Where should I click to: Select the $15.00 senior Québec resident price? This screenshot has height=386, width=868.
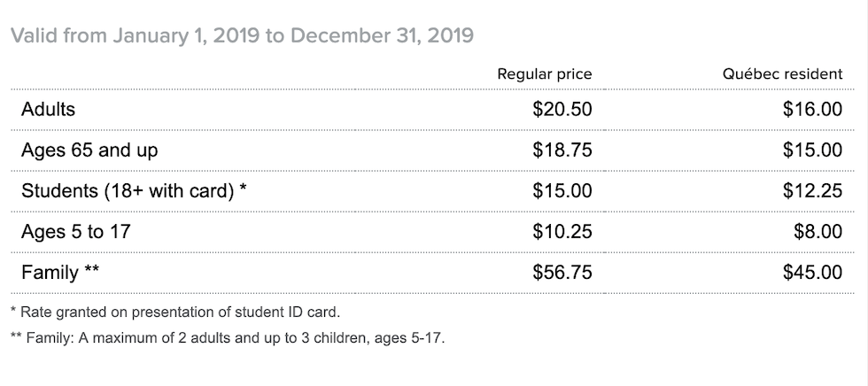point(813,151)
